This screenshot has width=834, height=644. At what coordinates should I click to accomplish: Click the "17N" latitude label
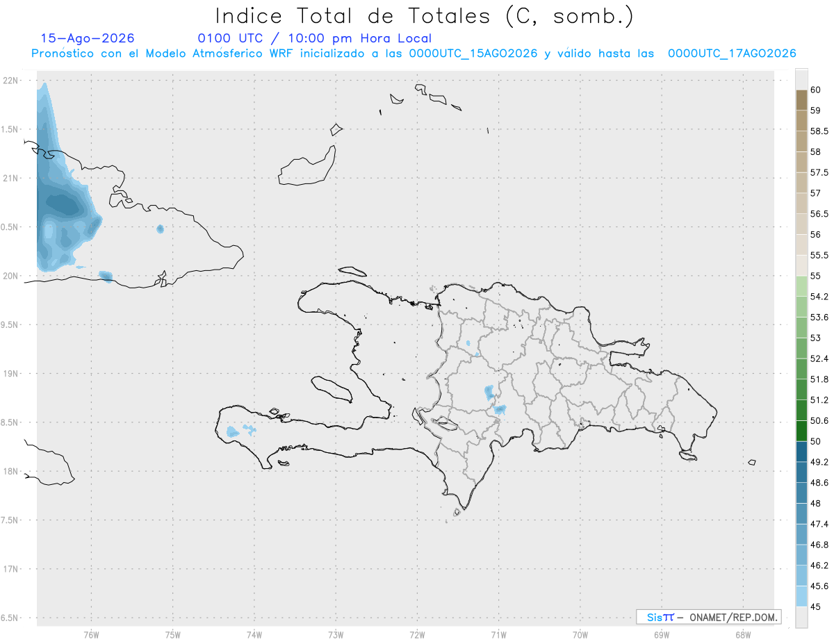coord(12,569)
